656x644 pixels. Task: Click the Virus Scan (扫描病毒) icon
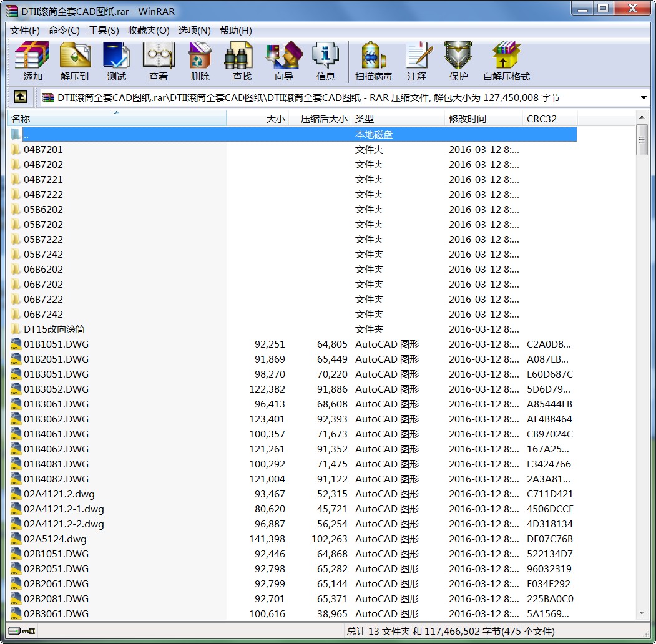374,61
